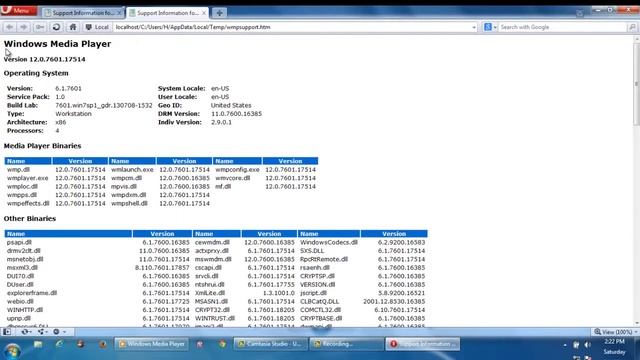The width and height of the screenshot is (640, 360).
Task: Click the address bar with wmpsupport.htm URL
Action: pyautogui.click(x=292, y=27)
